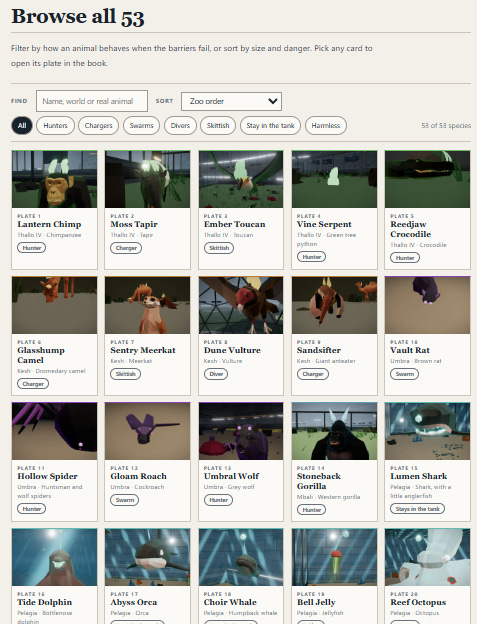Click the Hunter tag on Stoneback Gorilla
477x624 pixels.
312,510
